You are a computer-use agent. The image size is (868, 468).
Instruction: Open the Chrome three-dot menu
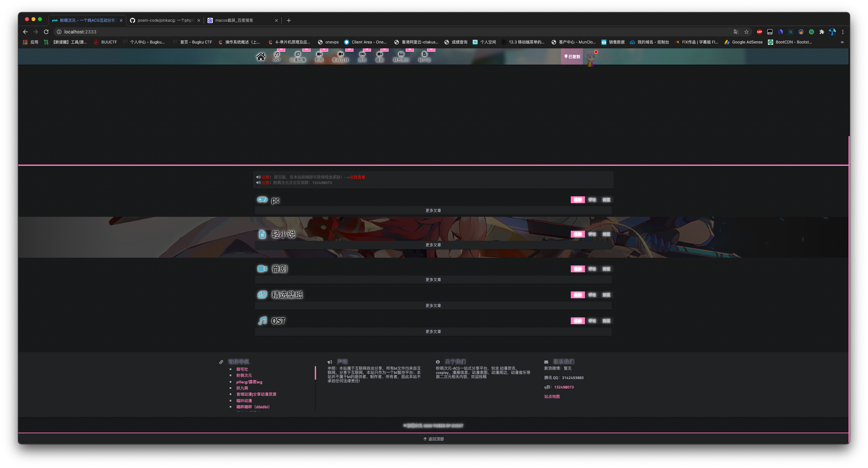[x=843, y=32]
